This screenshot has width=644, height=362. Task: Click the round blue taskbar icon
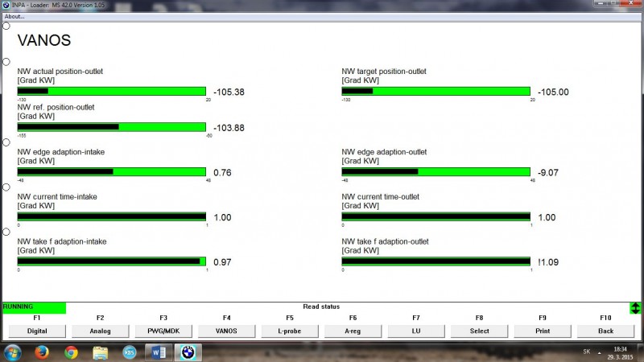point(130,352)
